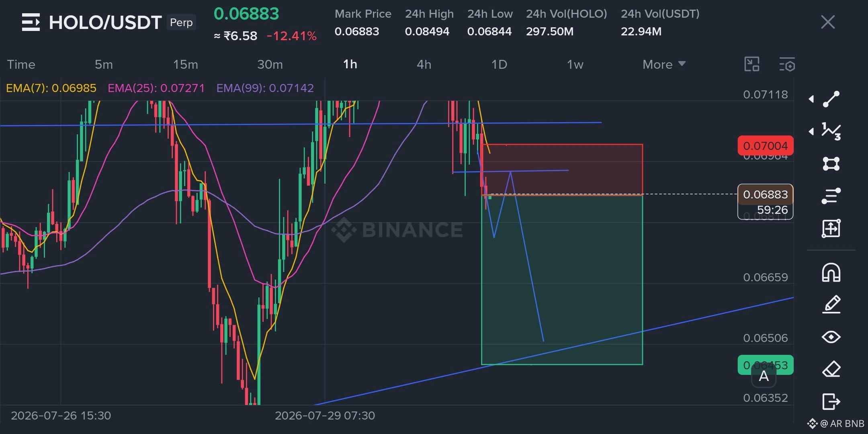Select the eraser tool
This screenshot has width=868, height=434.
[831, 369]
